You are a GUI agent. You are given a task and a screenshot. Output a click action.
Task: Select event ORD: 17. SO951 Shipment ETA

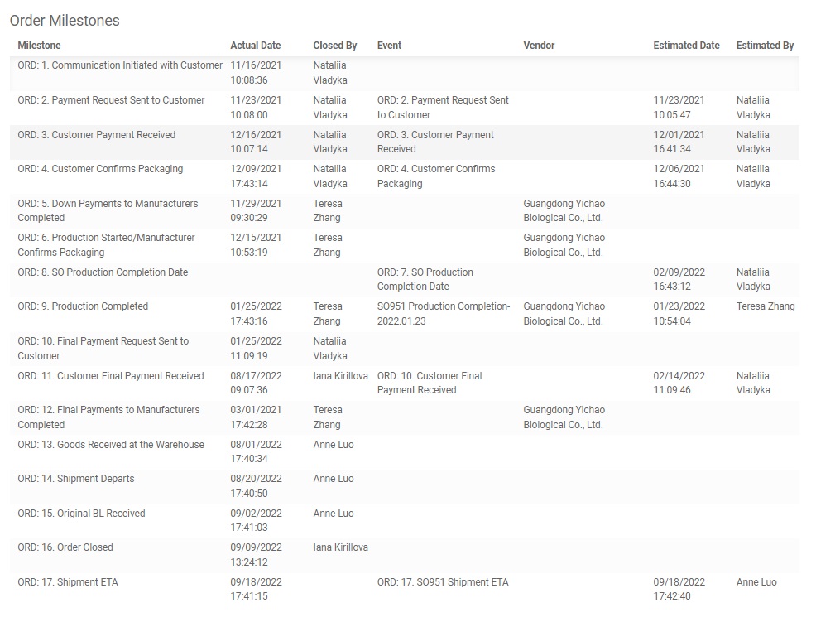pyautogui.click(x=442, y=582)
